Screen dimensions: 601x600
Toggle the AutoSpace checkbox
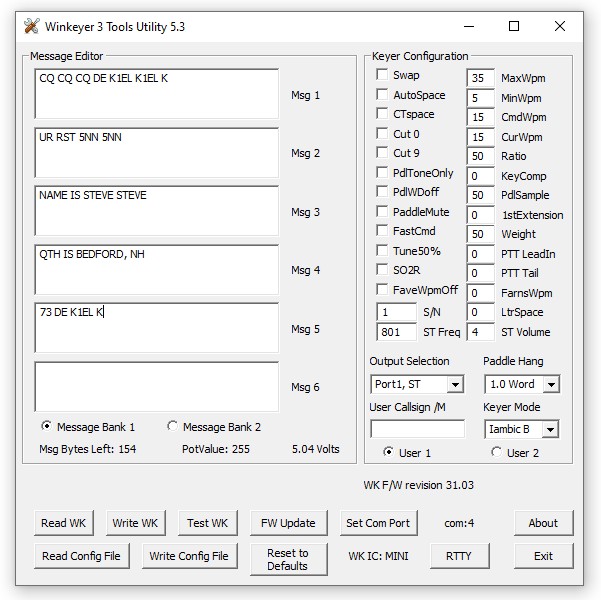coord(382,94)
